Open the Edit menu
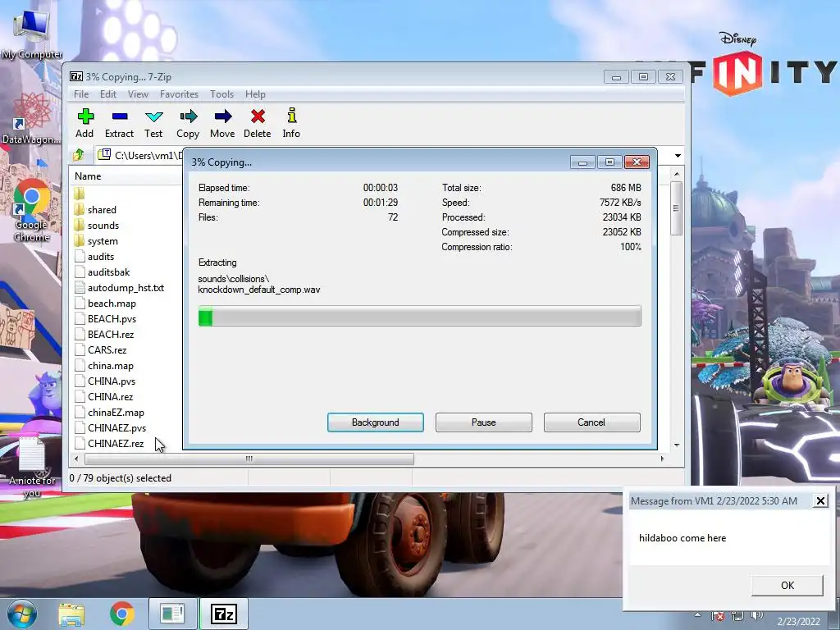 point(107,94)
